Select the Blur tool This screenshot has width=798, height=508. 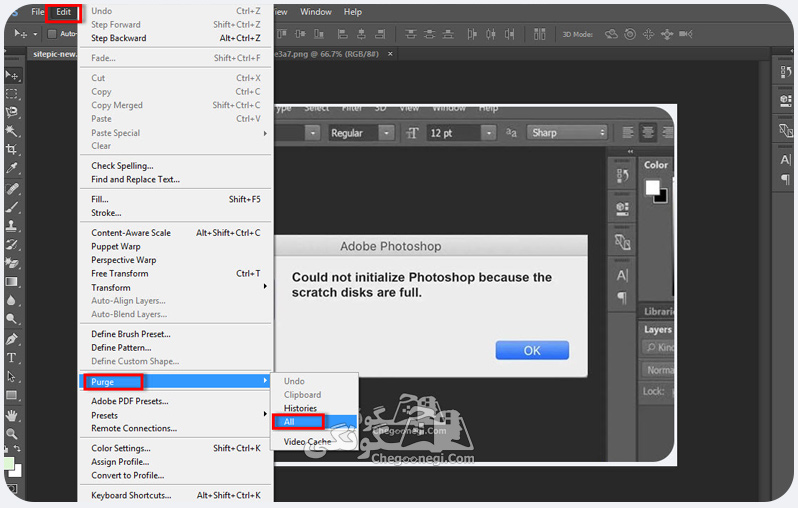[x=12, y=300]
